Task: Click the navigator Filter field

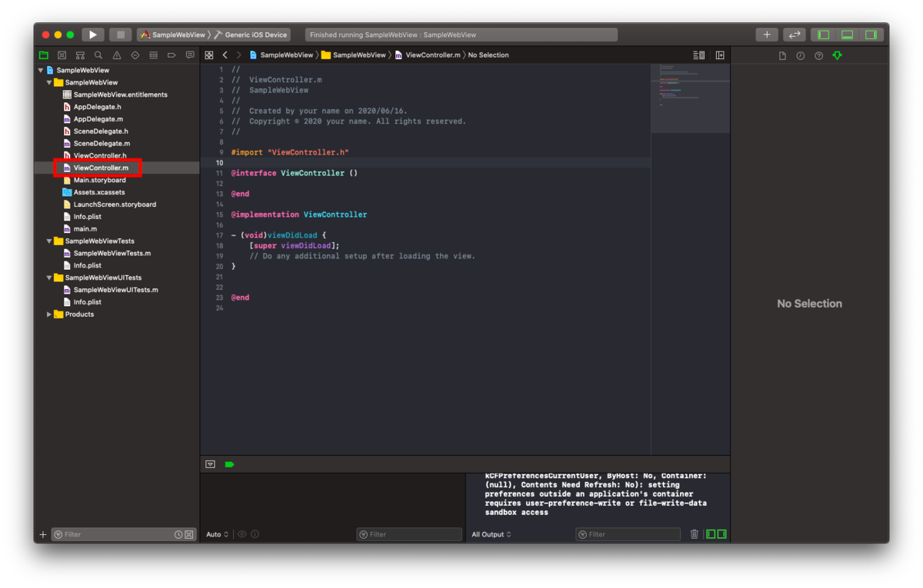Action: coord(124,534)
